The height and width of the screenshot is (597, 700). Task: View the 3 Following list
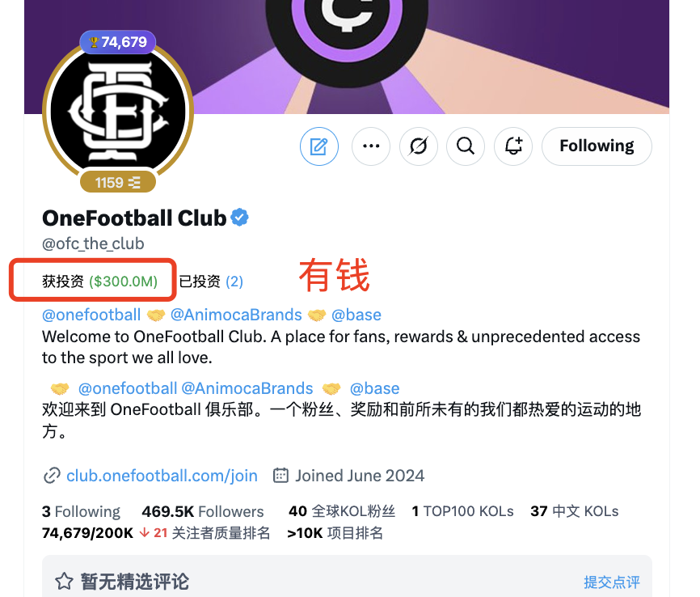tap(82, 511)
